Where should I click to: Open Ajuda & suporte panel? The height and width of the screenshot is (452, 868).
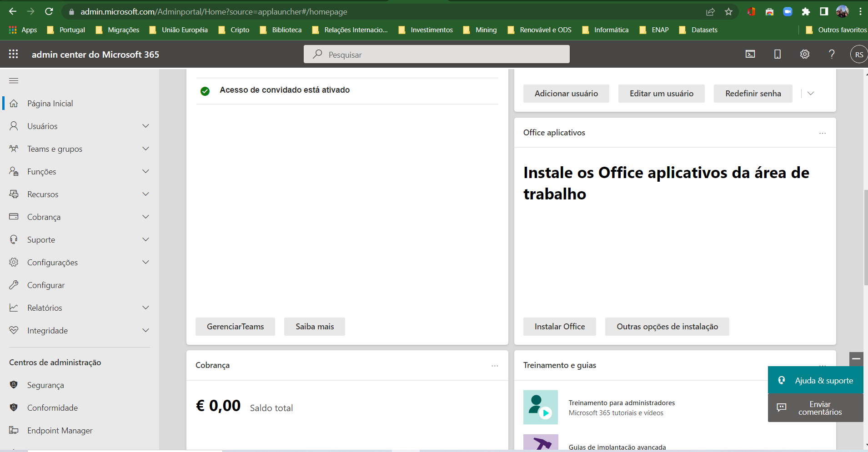(816, 380)
